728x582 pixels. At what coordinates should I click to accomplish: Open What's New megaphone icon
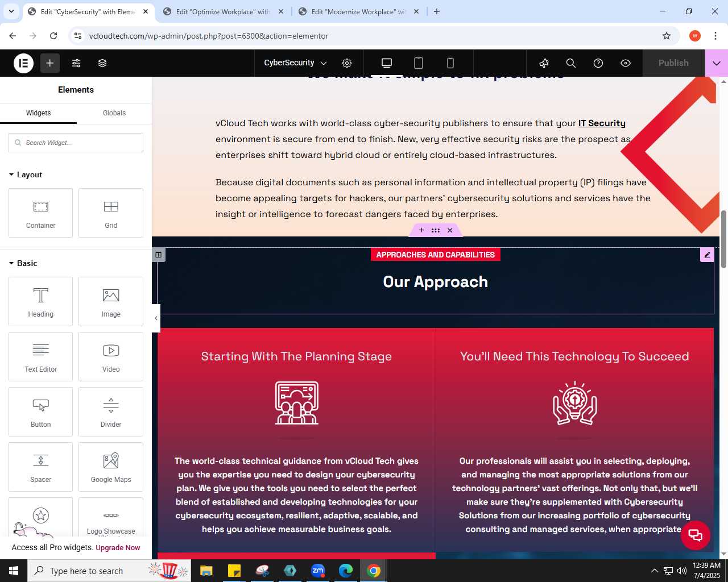[x=544, y=63]
